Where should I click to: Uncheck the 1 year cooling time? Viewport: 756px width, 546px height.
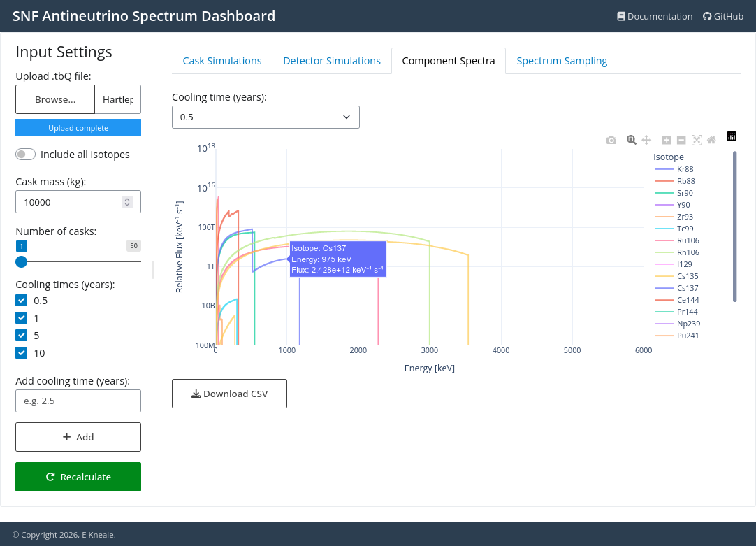click(21, 318)
